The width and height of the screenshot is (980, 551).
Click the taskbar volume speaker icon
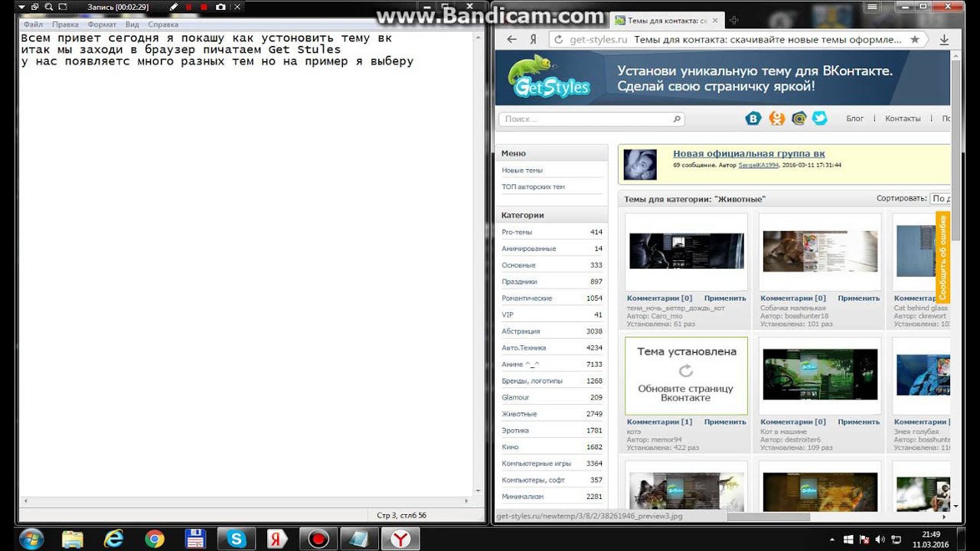[880, 539]
